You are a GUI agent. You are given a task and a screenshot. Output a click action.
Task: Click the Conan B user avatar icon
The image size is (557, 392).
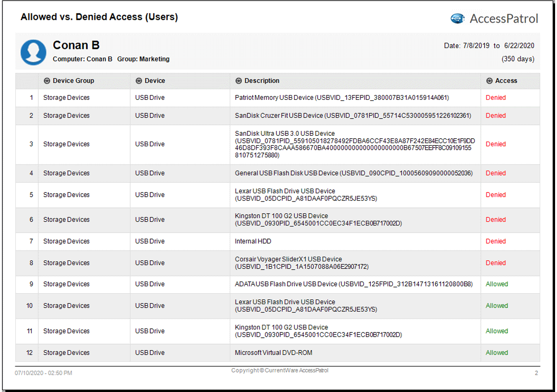pos(34,52)
